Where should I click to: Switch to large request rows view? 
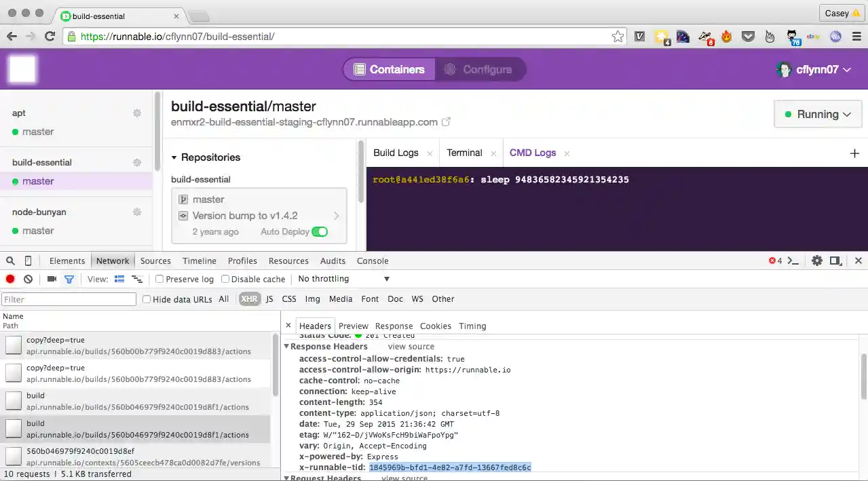coord(119,279)
